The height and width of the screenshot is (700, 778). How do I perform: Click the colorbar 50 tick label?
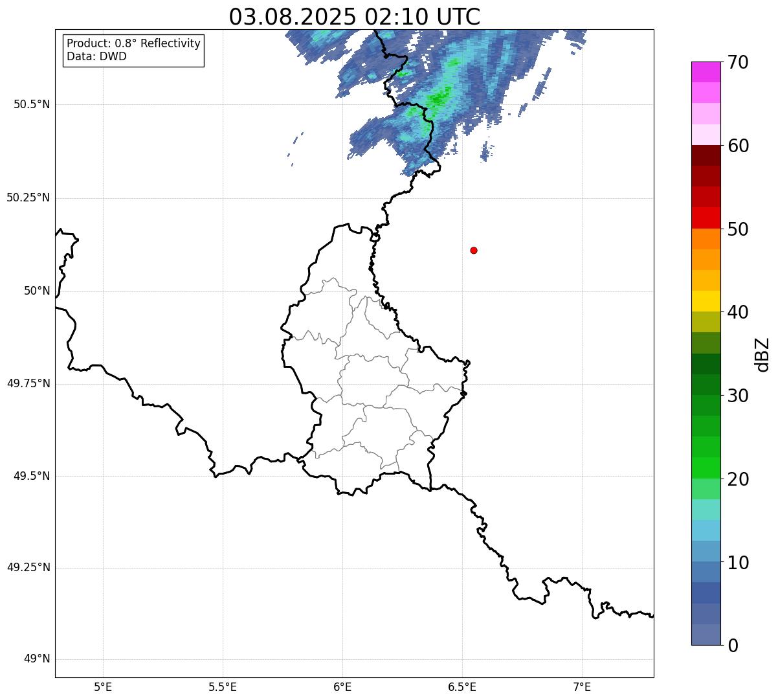point(738,229)
